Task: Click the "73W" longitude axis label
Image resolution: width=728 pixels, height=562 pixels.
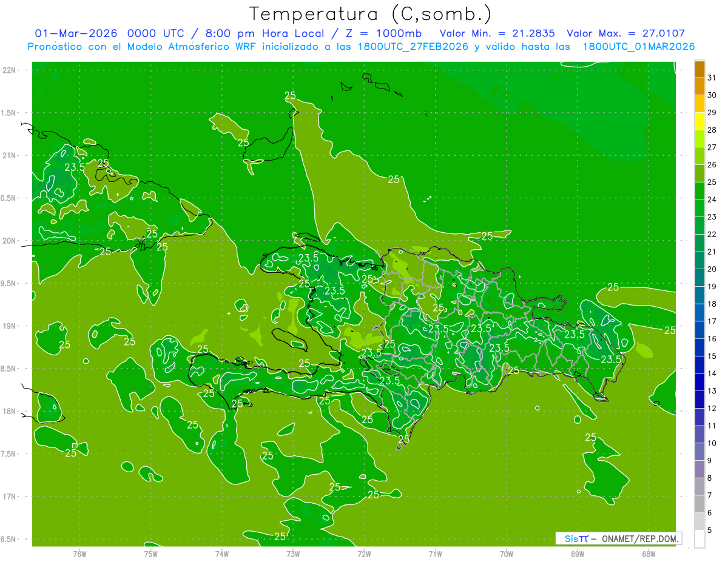Action: coord(293,554)
